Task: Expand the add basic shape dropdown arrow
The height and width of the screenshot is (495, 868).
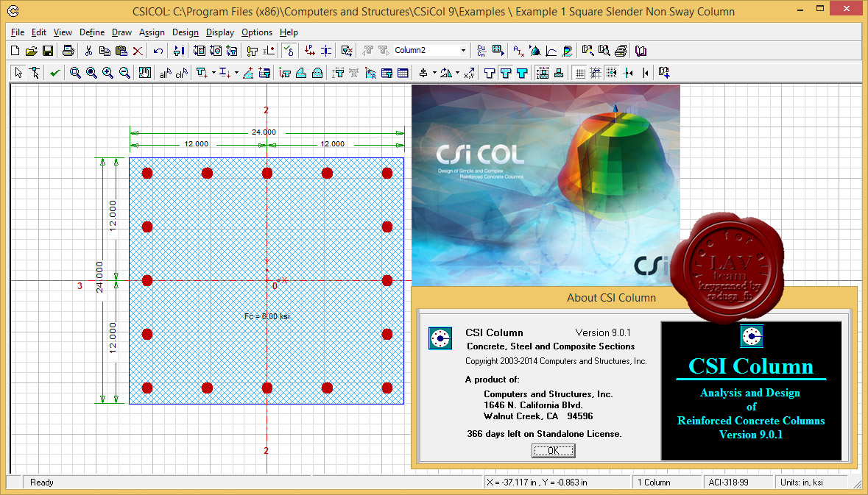Action: click(x=214, y=73)
